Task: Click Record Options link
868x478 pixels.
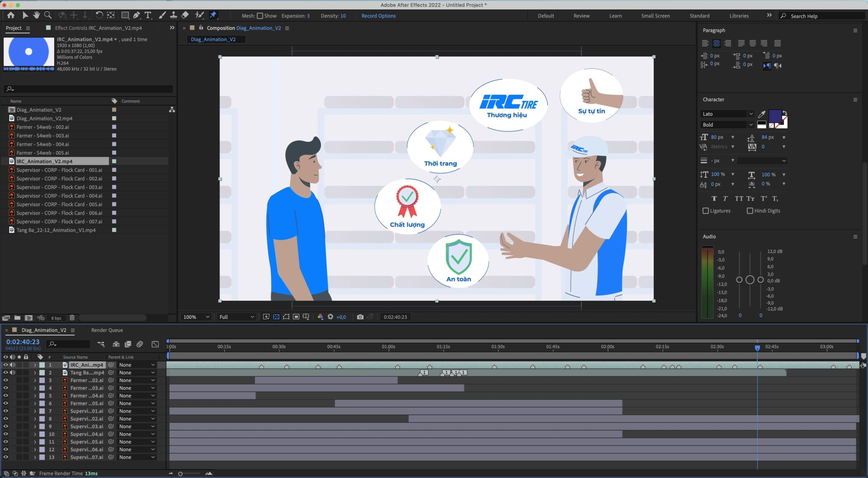Action: (378, 16)
